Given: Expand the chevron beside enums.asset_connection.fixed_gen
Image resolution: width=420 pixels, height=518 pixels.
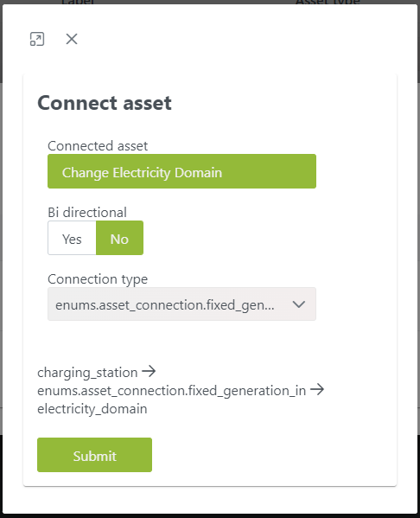Looking at the screenshot, I should 299,304.
